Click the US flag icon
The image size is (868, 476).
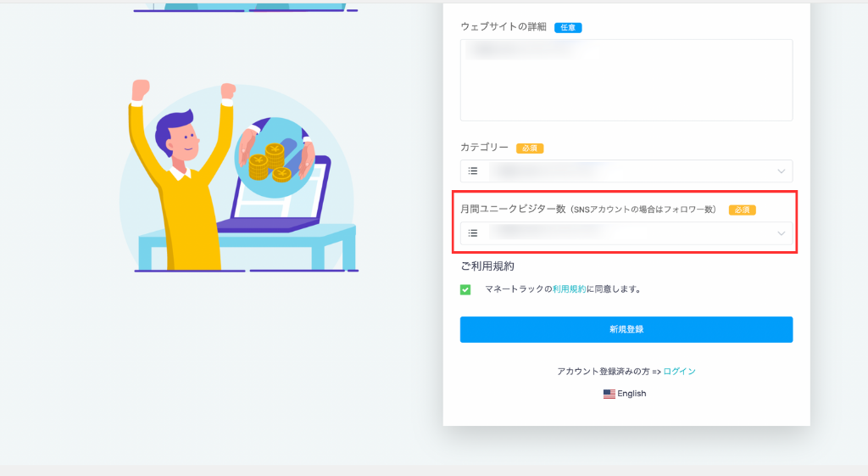[x=609, y=394]
